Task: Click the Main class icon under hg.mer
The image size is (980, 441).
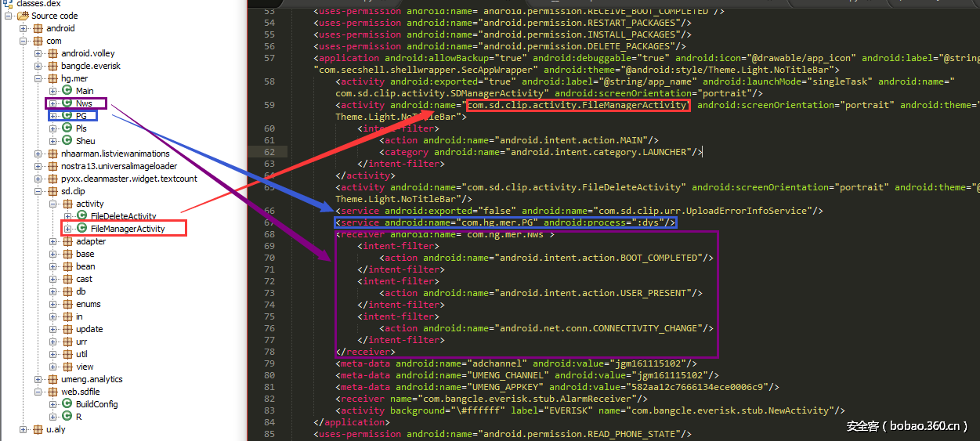Action: click(x=67, y=91)
